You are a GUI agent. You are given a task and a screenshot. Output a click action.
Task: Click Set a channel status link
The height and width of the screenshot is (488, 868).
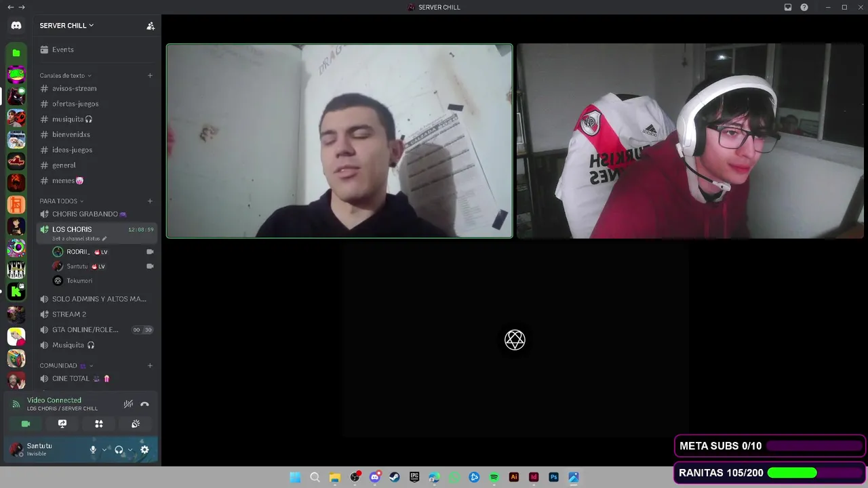[79, 239]
